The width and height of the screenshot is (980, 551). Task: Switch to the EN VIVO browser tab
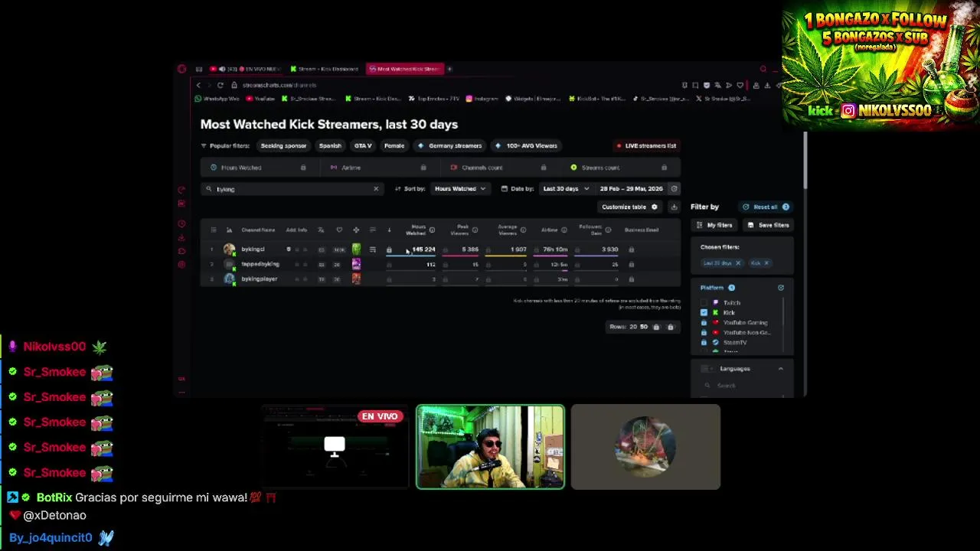click(x=247, y=69)
